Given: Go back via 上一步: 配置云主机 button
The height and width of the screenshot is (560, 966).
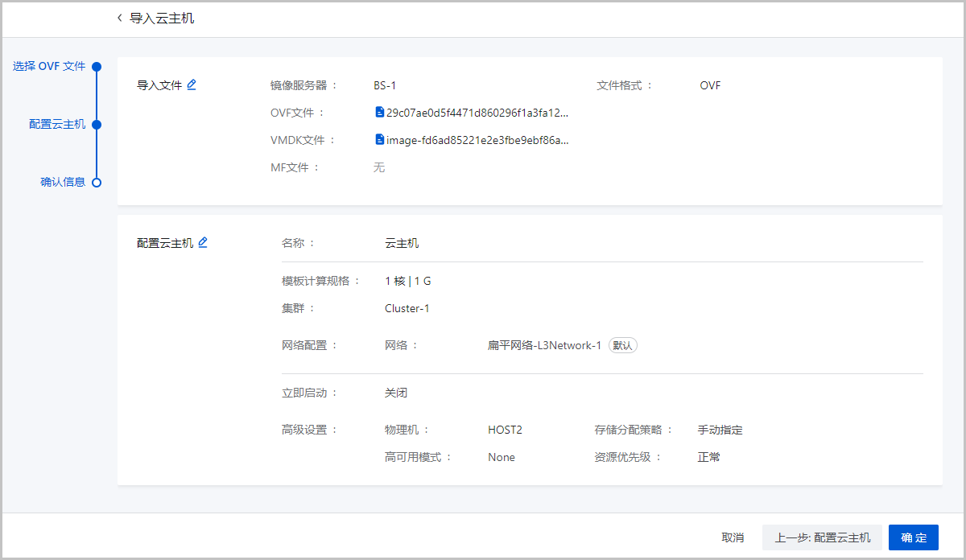Looking at the screenshot, I should click(x=822, y=537).
